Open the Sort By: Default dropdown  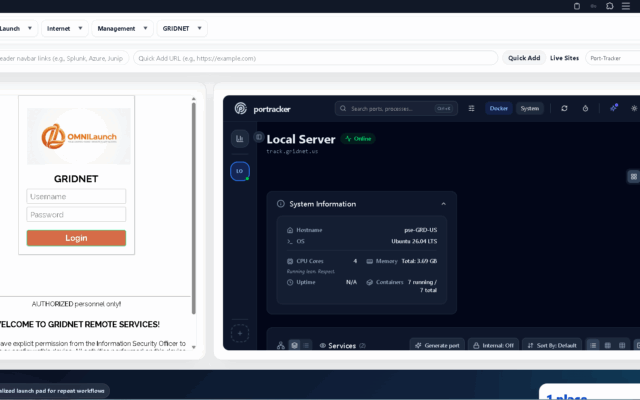click(552, 345)
